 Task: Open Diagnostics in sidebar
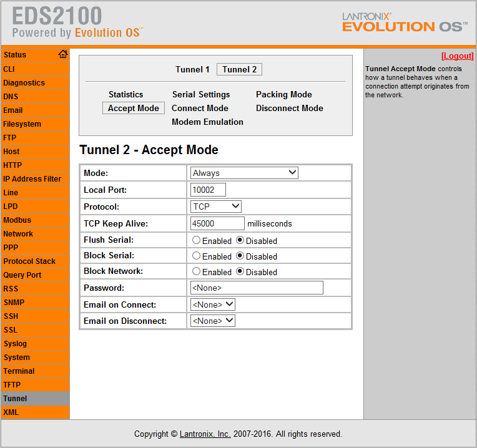point(36,82)
